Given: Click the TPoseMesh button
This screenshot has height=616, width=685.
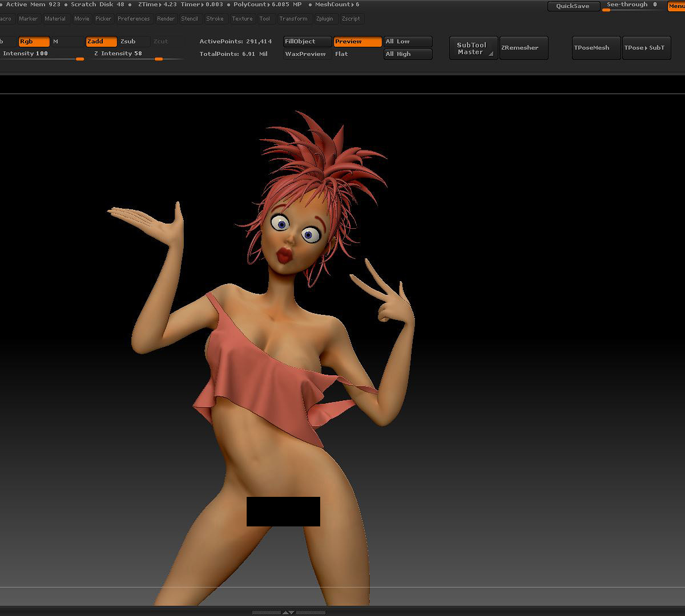Looking at the screenshot, I should point(596,48).
